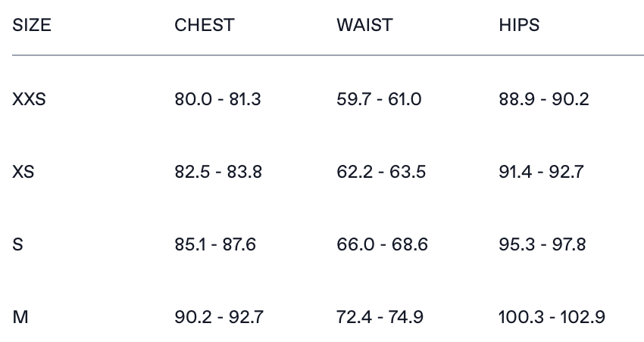Click chest value 80.0 - 81.3
The width and height of the screenshot is (644, 342).
pyautogui.click(x=217, y=99)
